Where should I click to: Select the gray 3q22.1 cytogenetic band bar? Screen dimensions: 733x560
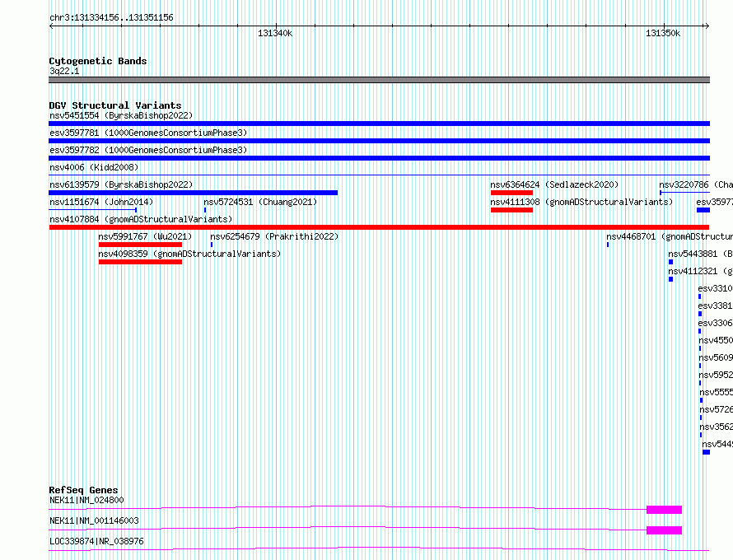[x=379, y=80]
